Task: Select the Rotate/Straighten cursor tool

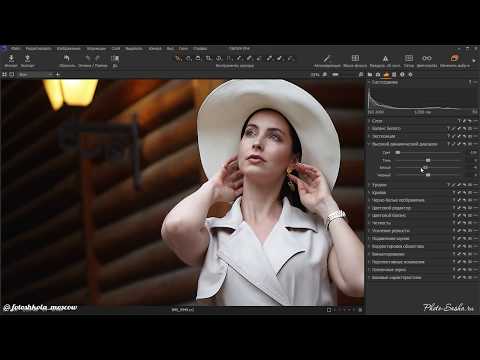Action: tap(219, 59)
